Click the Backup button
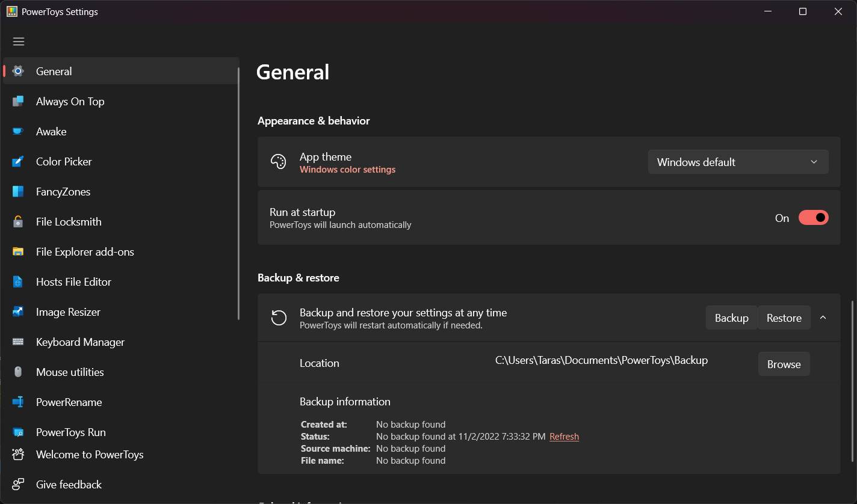Image resolution: width=857 pixels, height=504 pixels. [731, 317]
